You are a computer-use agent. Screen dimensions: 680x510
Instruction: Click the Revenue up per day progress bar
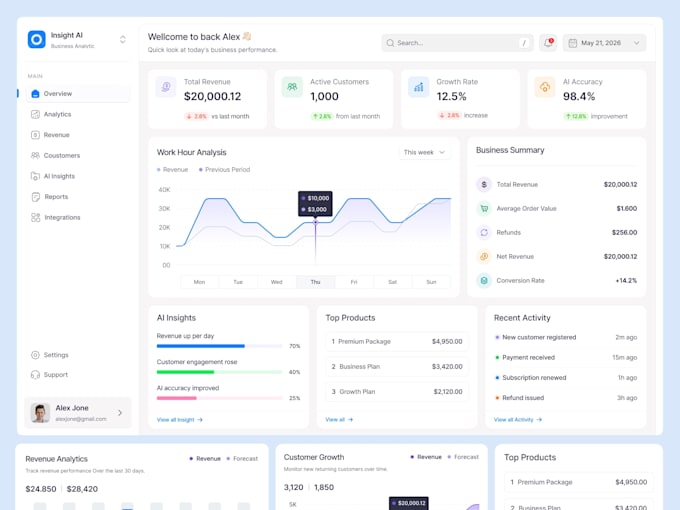(x=219, y=346)
